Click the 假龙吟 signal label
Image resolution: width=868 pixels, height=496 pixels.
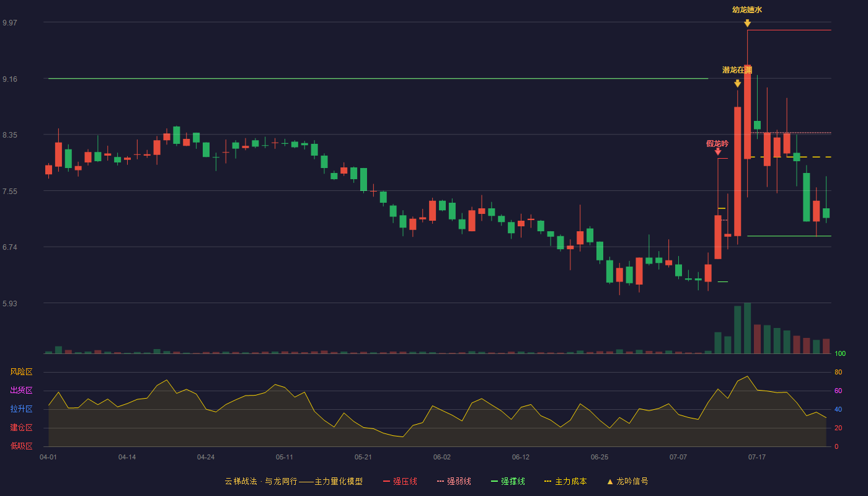[717, 144]
